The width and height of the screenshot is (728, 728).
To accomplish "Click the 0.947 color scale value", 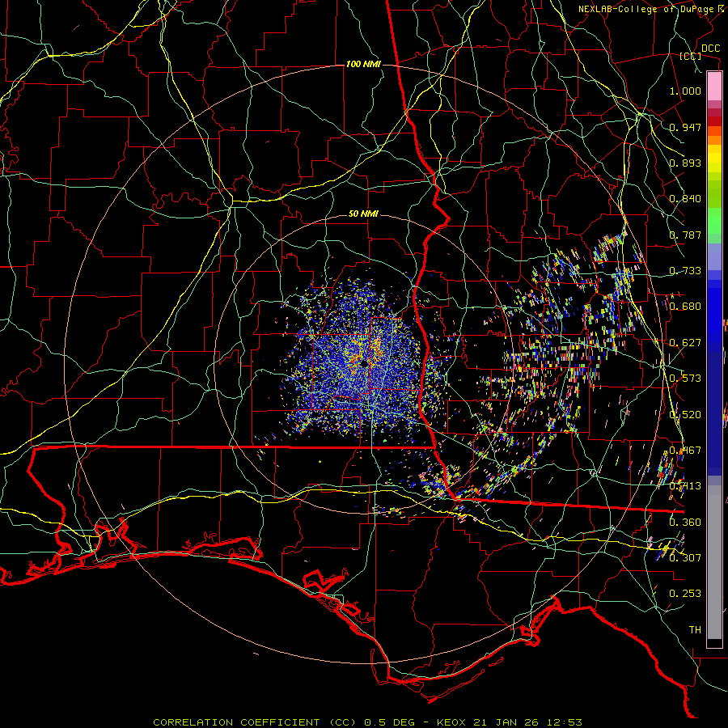I will point(685,127).
